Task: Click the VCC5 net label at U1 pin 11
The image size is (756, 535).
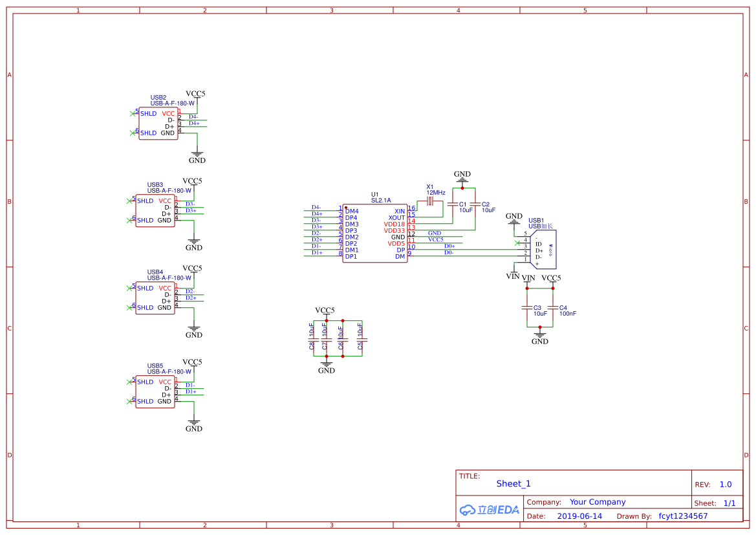Action: (x=436, y=239)
